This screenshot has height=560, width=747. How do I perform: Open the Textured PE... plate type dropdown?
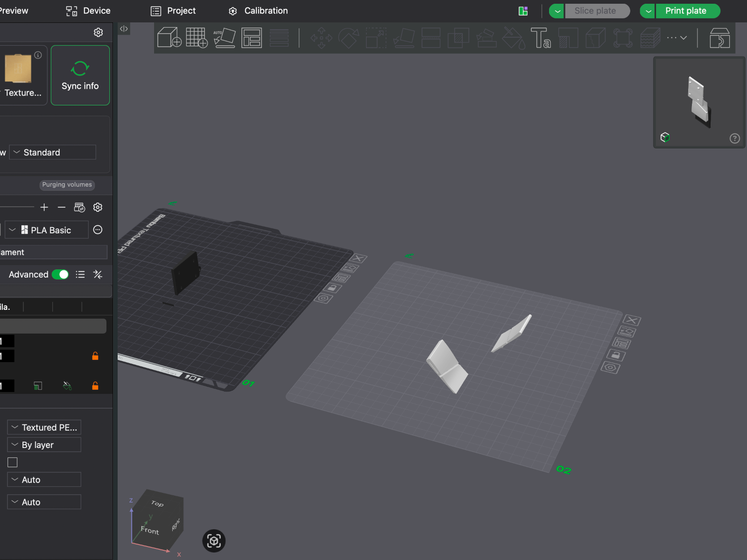point(44,427)
